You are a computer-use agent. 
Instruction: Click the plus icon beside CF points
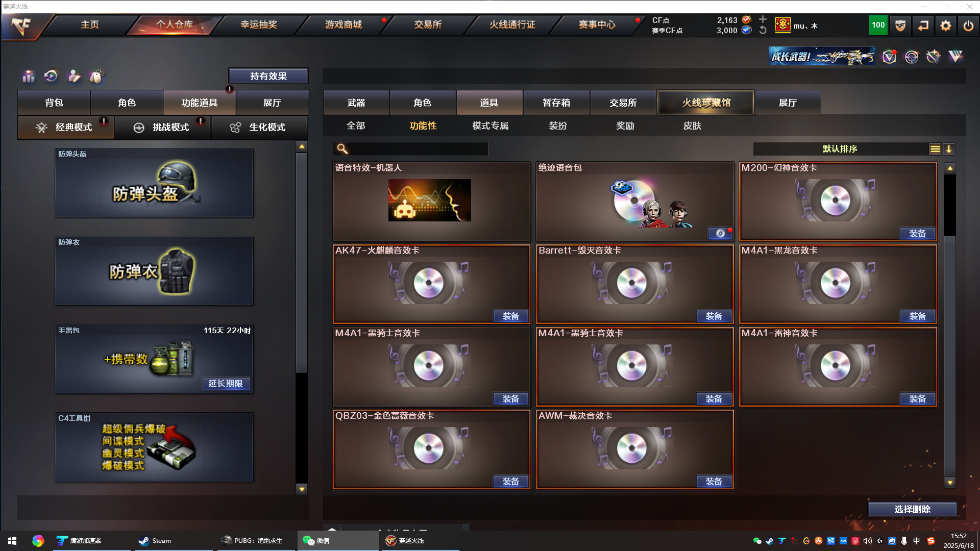763,19
